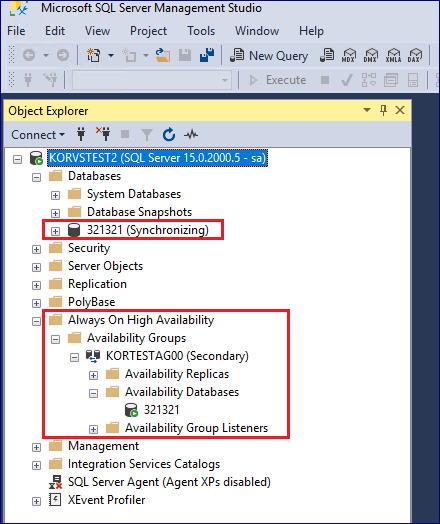
Task: Click the New Query button
Action: tap(269, 55)
